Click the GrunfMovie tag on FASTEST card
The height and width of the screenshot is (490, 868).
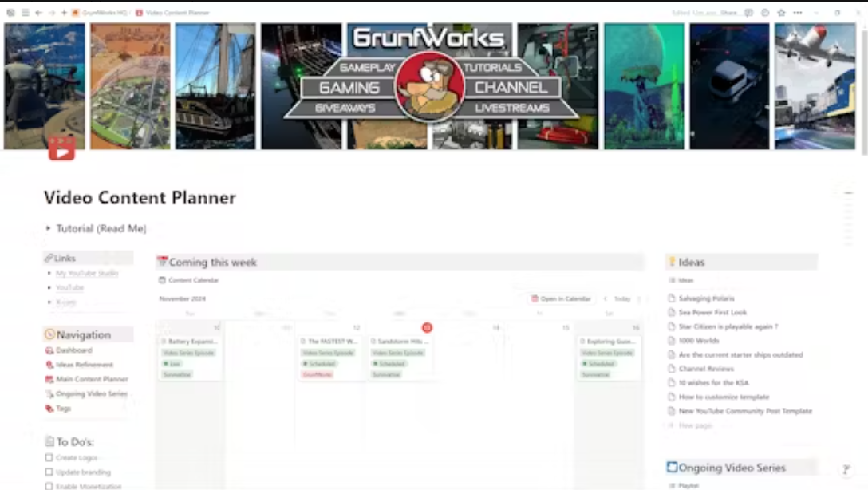tap(318, 375)
